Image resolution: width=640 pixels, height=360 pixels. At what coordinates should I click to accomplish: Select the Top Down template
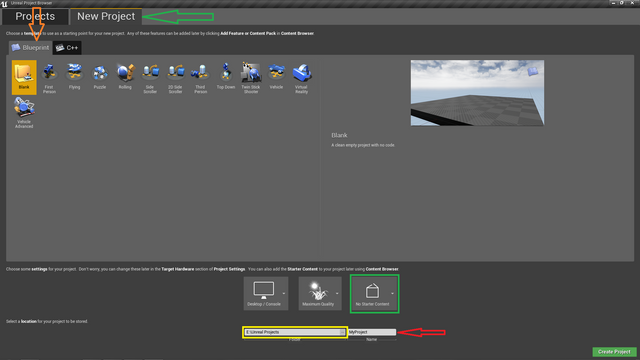[x=226, y=76]
